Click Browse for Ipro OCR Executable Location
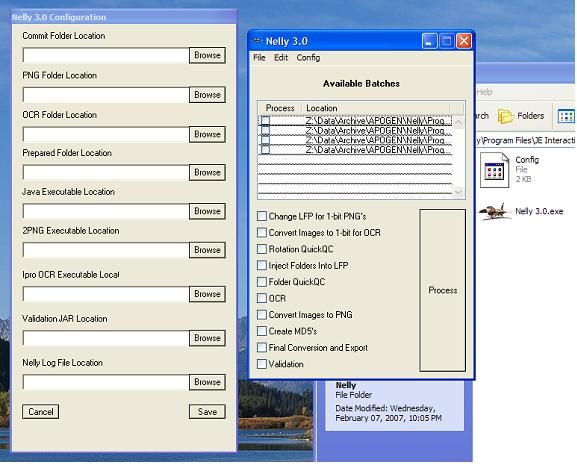 pyautogui.click(x=207, y=294)
